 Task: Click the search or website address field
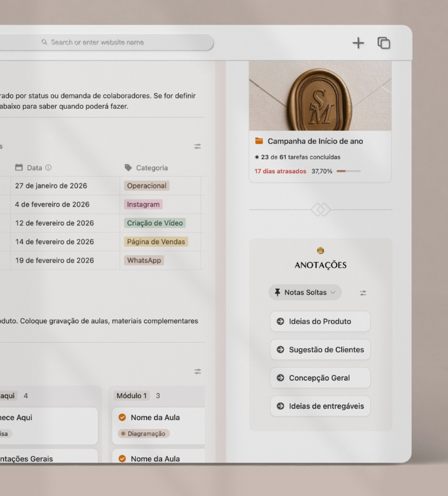103,42
